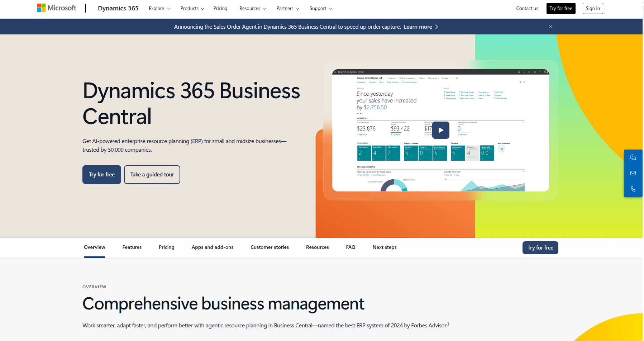The height and width of the screenshot is (341, 644).
Task: Take a guided tour
Action: click(x=152, y=175)
